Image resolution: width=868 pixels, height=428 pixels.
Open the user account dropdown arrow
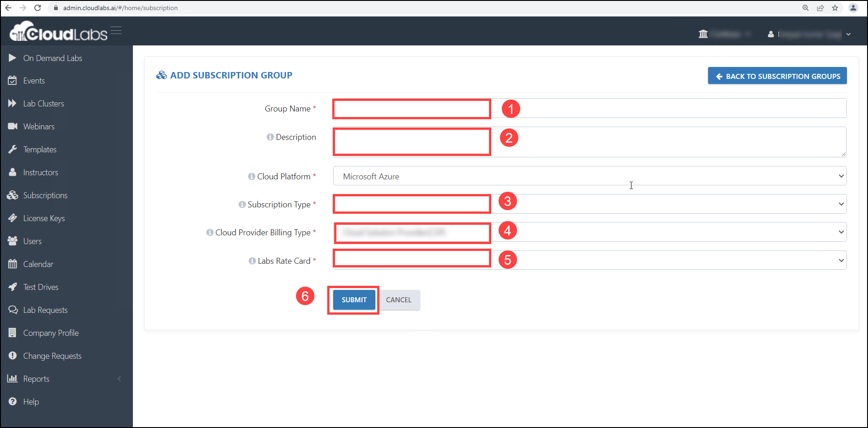click(x=848, y=34)
